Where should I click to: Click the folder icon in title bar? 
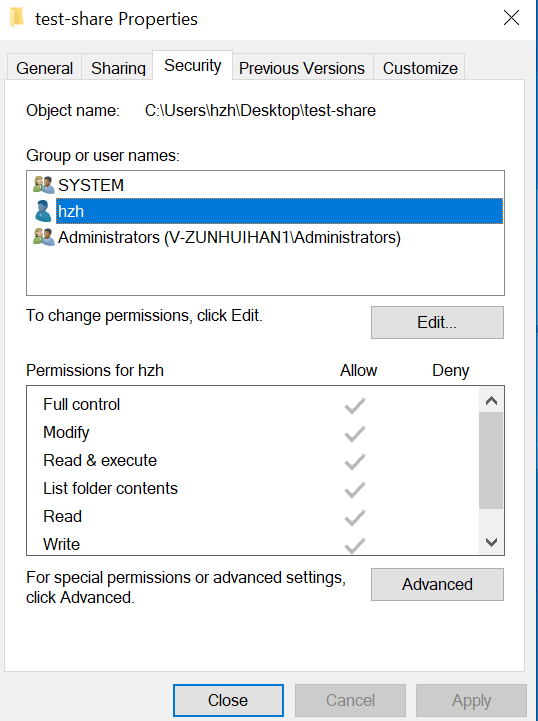coord(17,18)
